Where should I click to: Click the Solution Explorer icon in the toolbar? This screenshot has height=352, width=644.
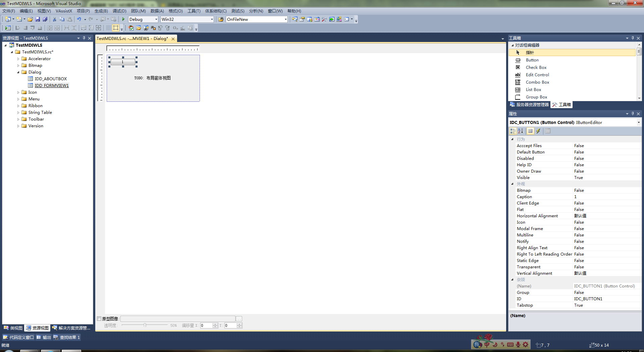click(x=294, y=19)
